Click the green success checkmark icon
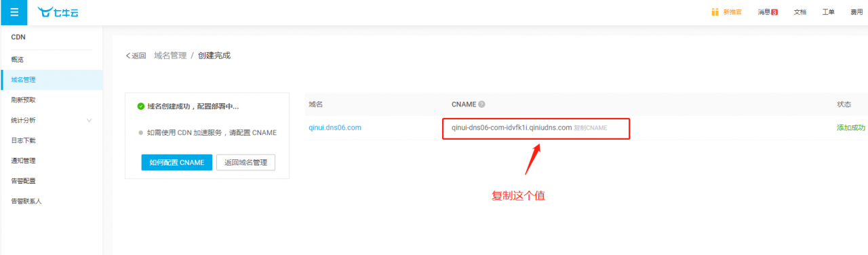The width and height of the screenshot is (868, 255). (x=140, y=106)
